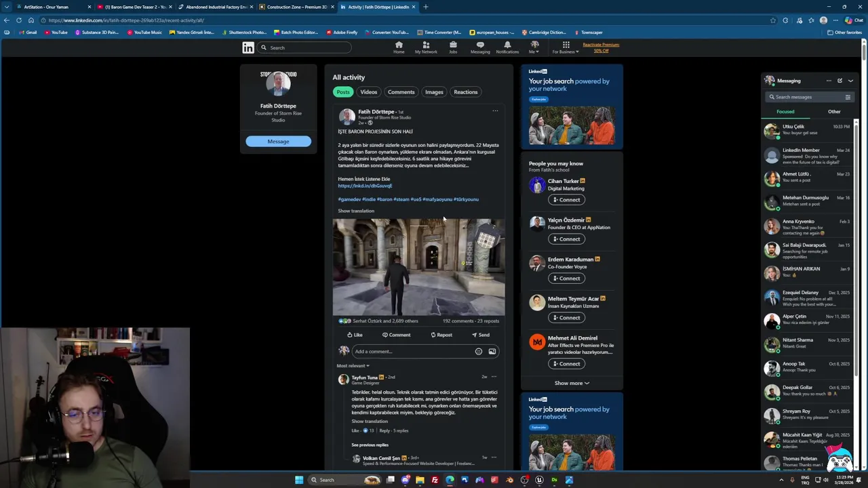
Task: Open the Adobe Firefly bookmark
Action: click(342, 33)
